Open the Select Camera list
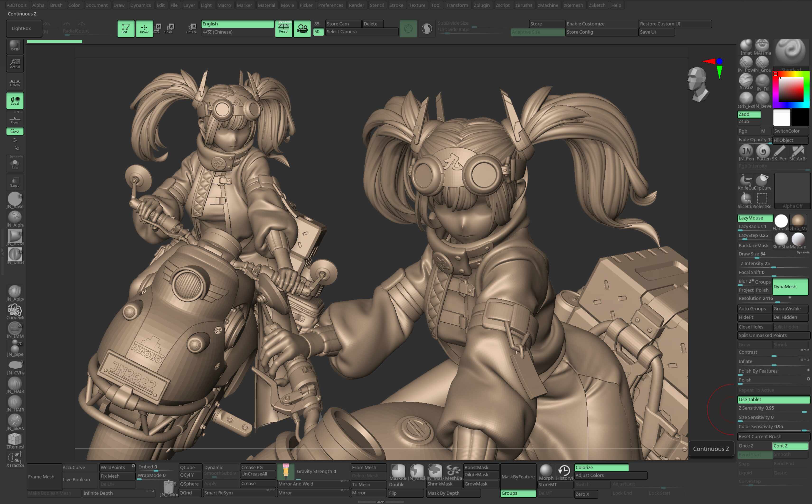Screen dimensions: 812x504 coord(361,32)
